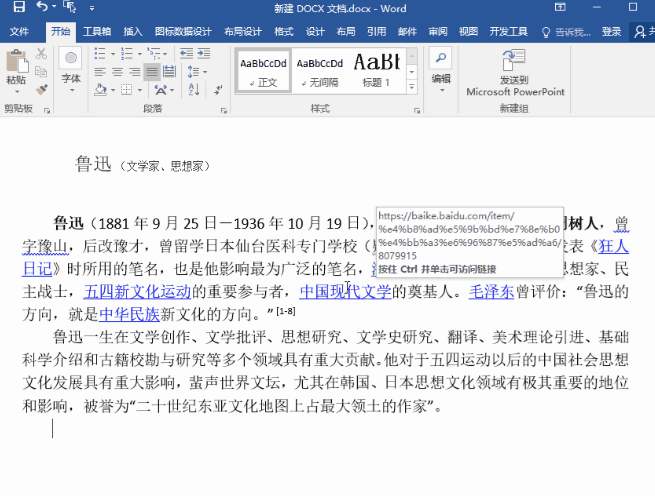Click the Save icon in the title bar
The width and height of the screenshot is (655, 496).
tap(19, 7)
